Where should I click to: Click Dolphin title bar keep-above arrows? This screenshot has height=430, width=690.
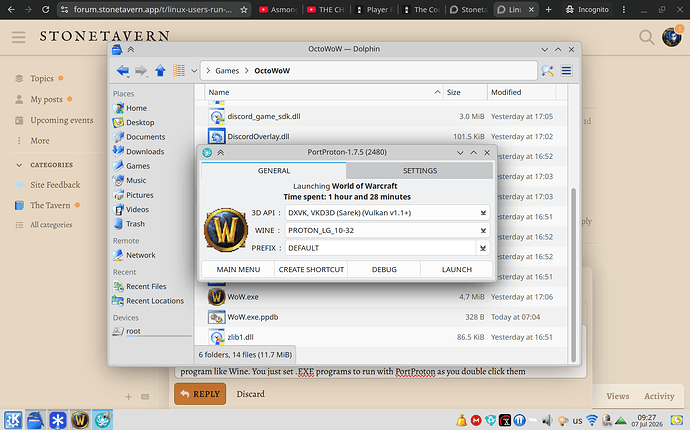click(131, 49)
